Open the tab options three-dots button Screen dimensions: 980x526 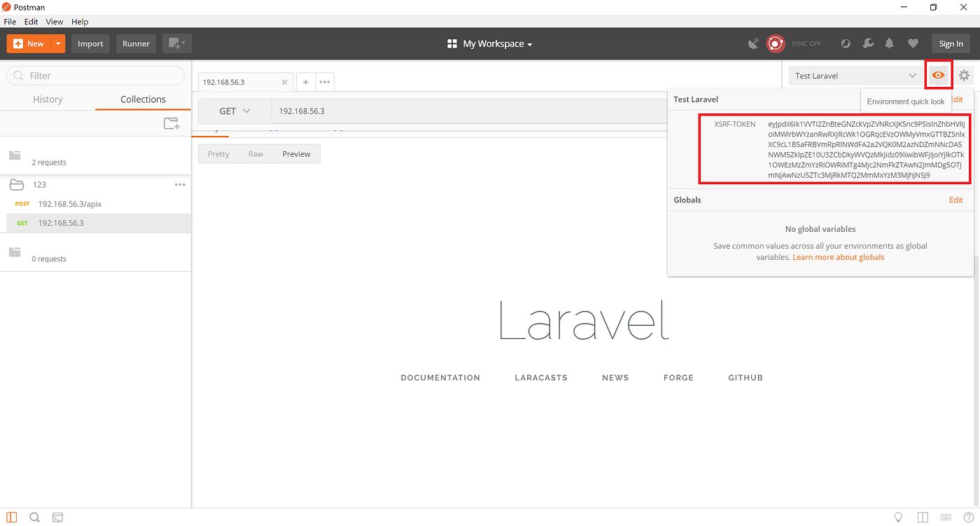click(x=324, y=82)
